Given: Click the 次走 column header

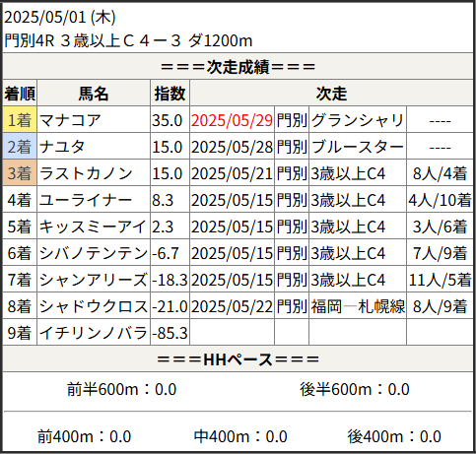Looking at the screenshot, I should [331, 93].
